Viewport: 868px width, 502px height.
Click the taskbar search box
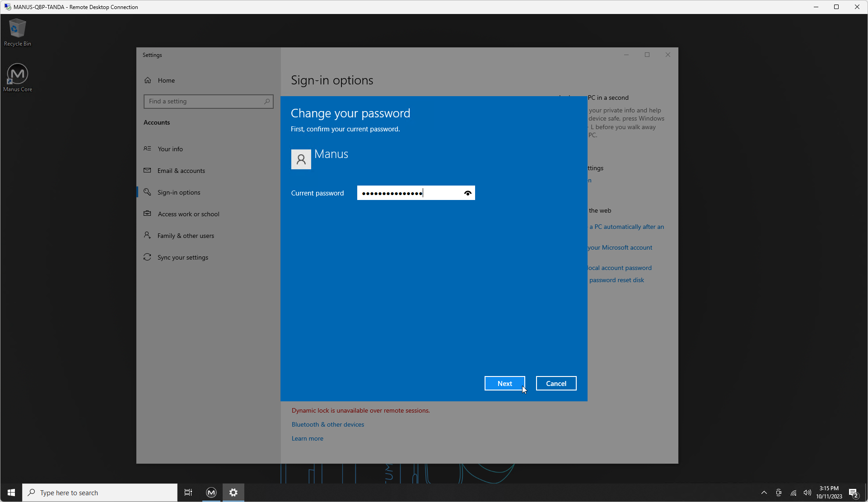100,493
